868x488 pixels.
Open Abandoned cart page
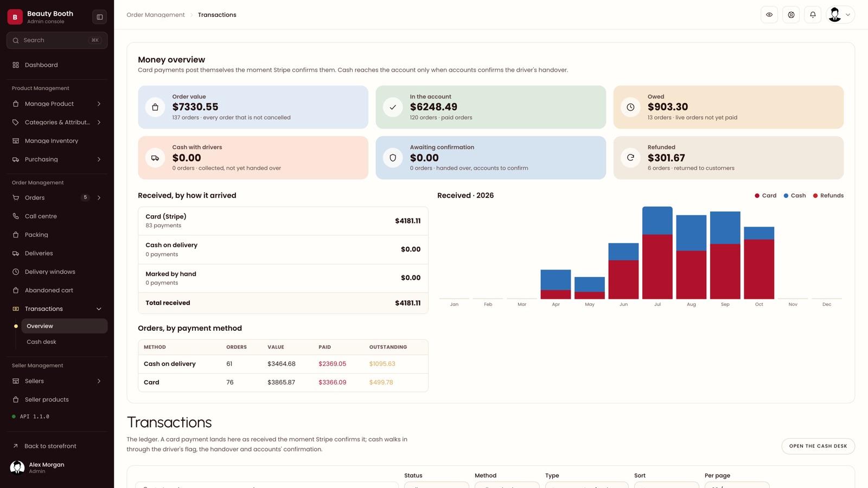[x=57, y=290]
